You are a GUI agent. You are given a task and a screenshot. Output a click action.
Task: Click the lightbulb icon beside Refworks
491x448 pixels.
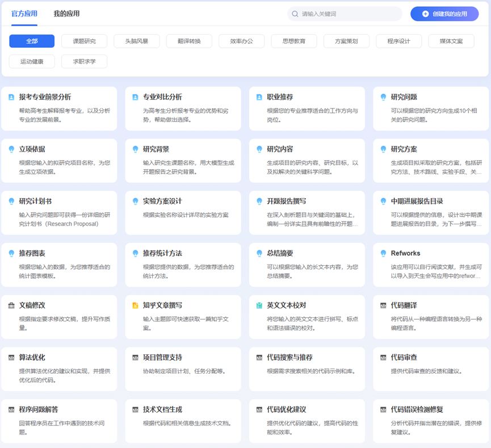pyautogui.click(x=383, y=253)
